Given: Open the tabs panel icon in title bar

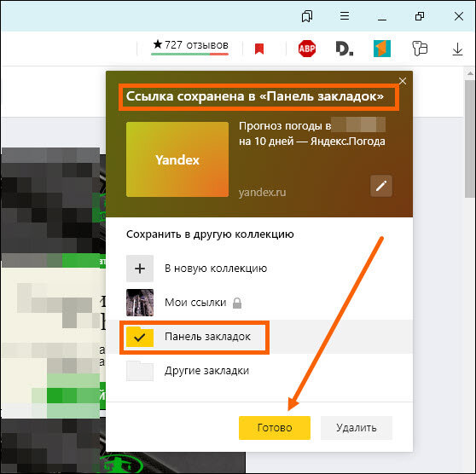Looking at the screenshot, I should (x=307, y=16).
